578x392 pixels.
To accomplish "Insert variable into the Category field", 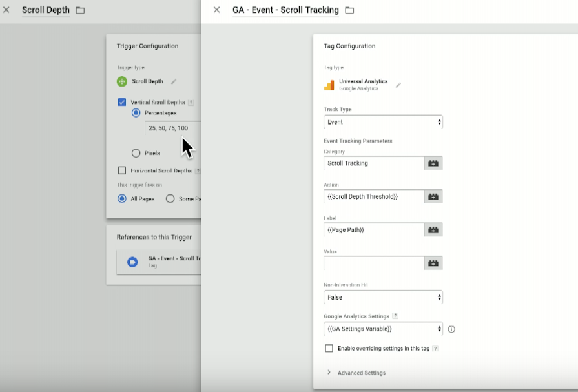I will pos(433,163).
